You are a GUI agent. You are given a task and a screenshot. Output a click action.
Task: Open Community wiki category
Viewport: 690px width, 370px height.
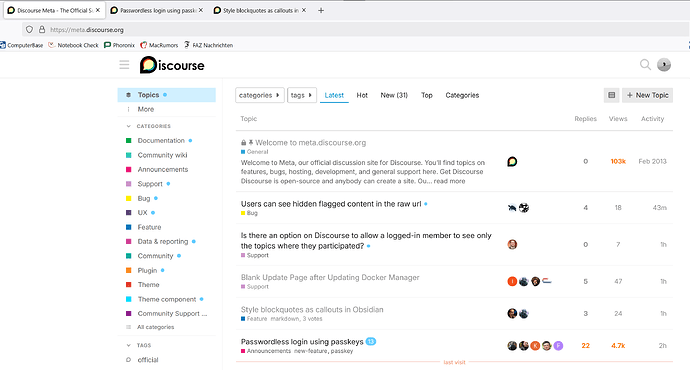[x=162, y=155]
